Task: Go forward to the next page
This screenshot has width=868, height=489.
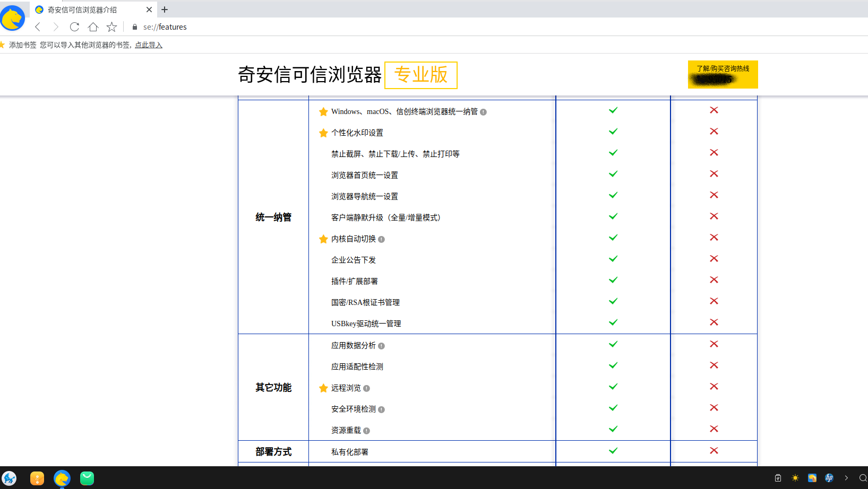Action: (x=56, y=27)
